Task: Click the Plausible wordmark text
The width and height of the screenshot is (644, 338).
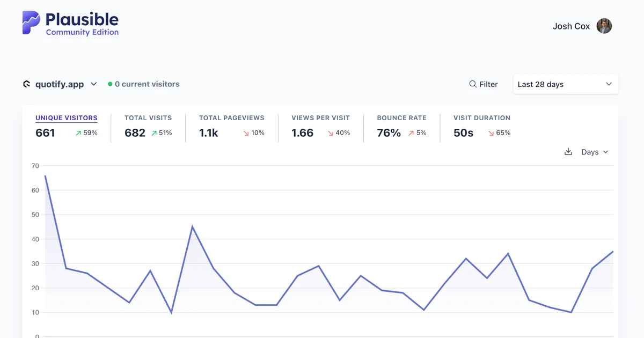Action: [x=82, y=19]
